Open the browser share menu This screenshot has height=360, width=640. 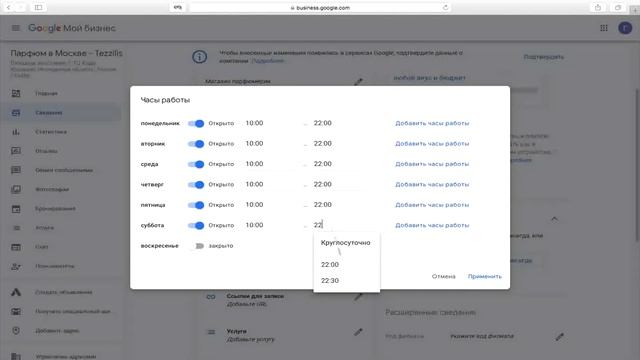[x=598, y=7]
